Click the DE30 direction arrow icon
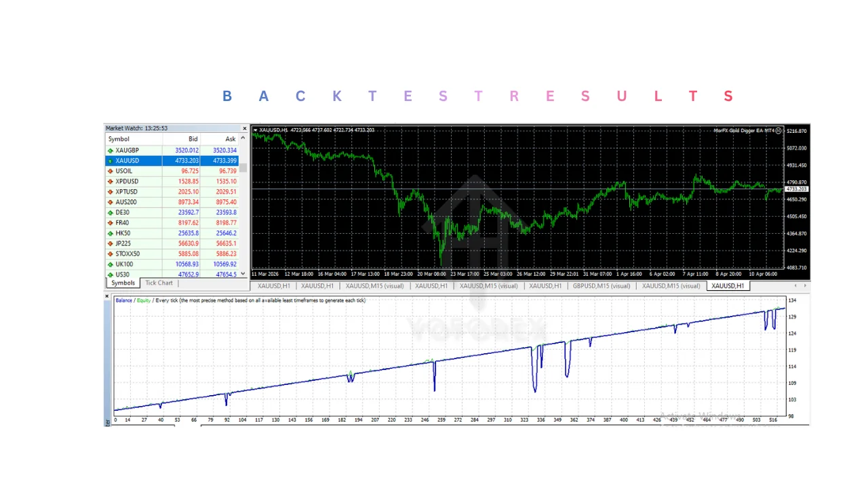Screen dimensions: 868x488 pyautogui.click(x=111, y=213)
